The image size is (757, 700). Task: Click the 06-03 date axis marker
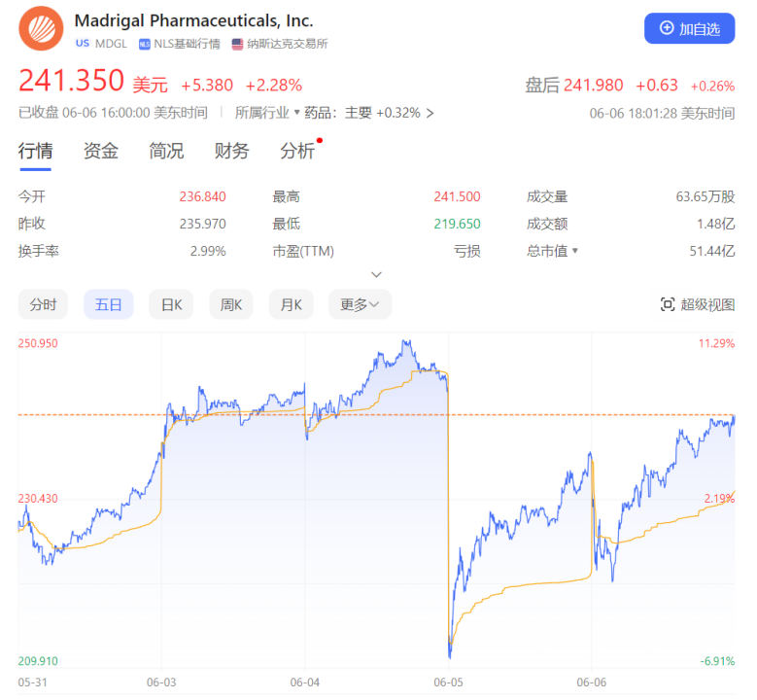[161, 682]
